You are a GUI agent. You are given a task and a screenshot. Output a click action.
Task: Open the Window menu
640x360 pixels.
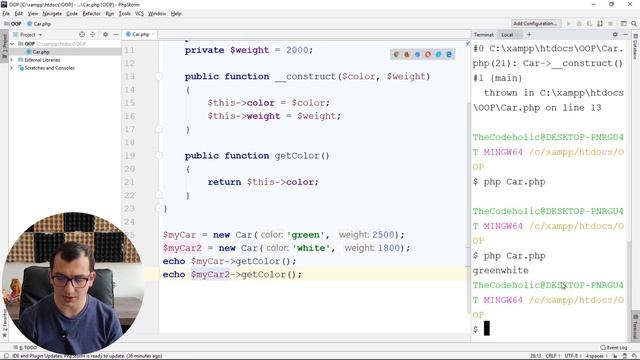[x=157, y=13]
